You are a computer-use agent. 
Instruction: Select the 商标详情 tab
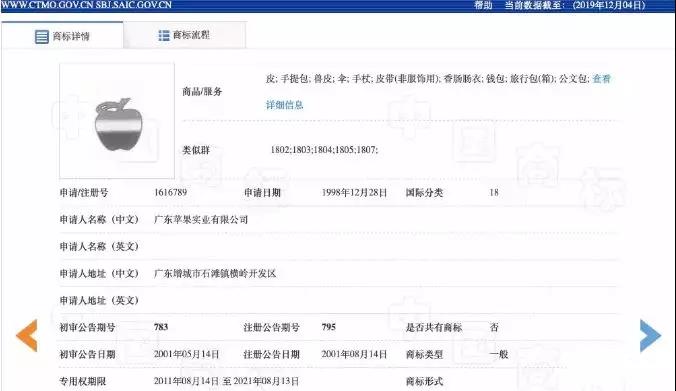pyautogui.click(x=62, y=36)
